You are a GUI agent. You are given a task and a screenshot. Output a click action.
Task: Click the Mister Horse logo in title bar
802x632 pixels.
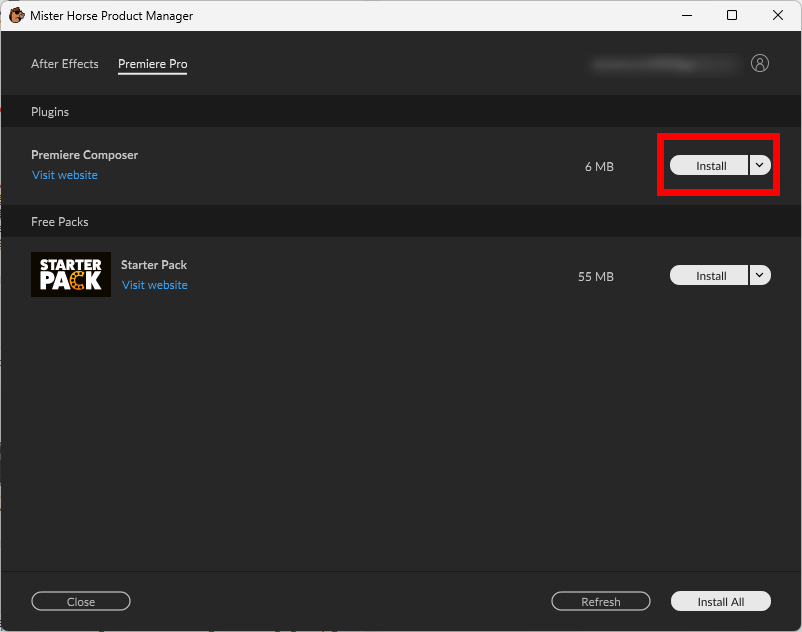16,16
